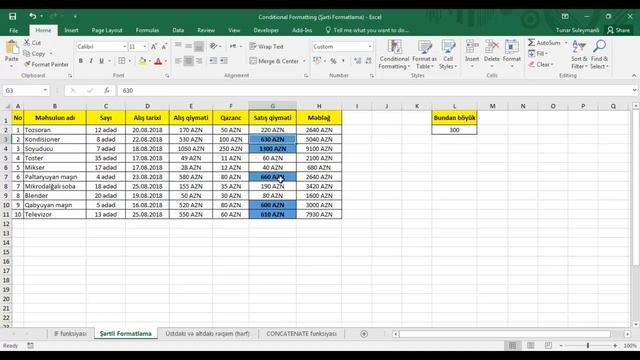Viewport: 640px width, 360px height.
Task: Click the Share button
Action: click(618, 30)
